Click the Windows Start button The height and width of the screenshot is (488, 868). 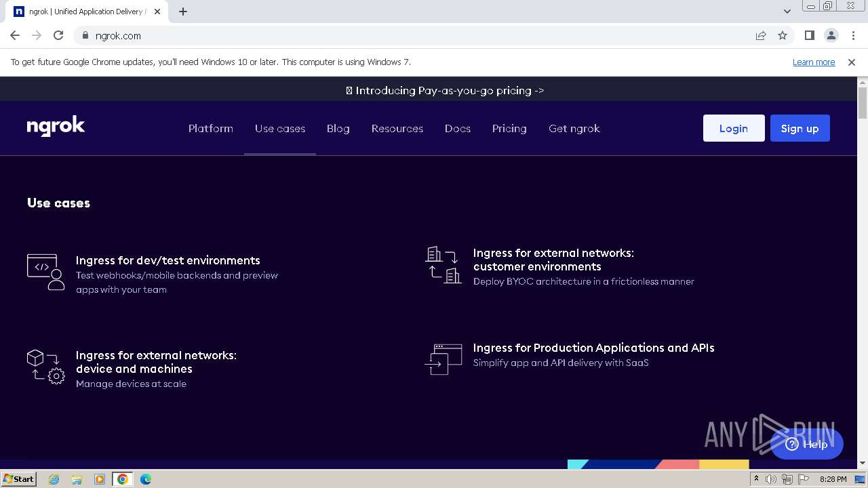(x=18, y=479)
